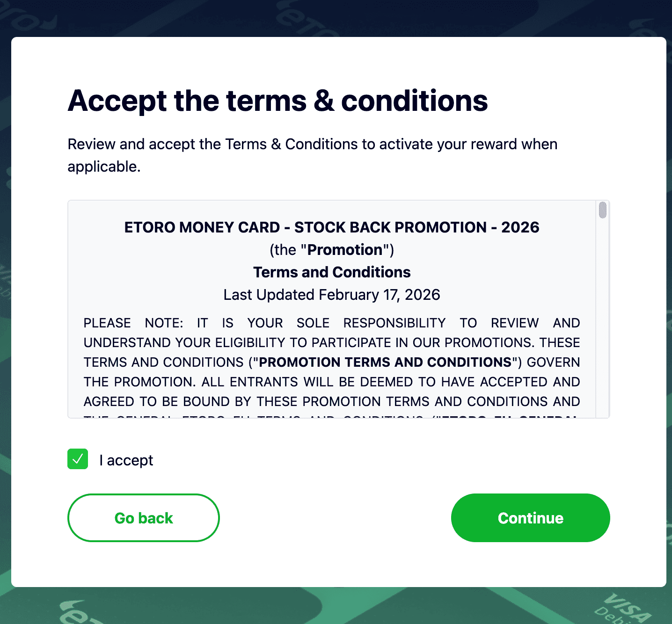672x624 pixels.
Task: Select the Go back button
Action: [x=143, y=518]
